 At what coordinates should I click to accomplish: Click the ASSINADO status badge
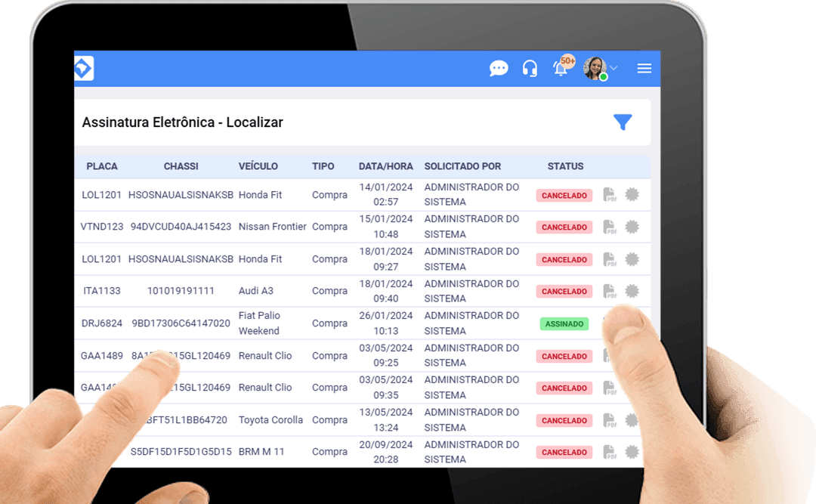pyautogui.click(x=564, y=323)
